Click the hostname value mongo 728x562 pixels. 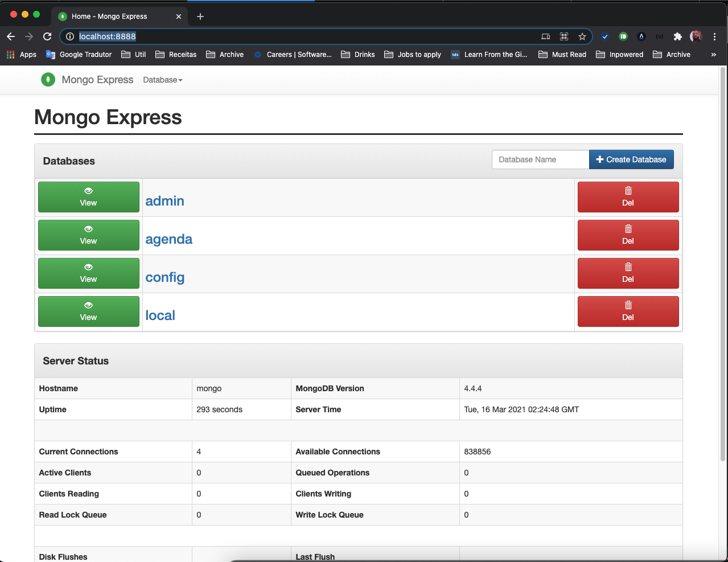pos(209,388)
